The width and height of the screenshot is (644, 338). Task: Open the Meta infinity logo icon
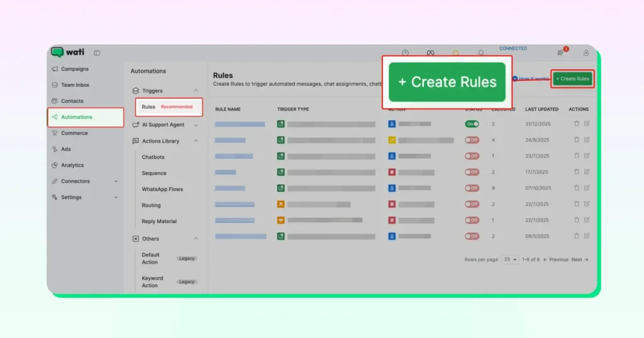[x=430, y=53]
